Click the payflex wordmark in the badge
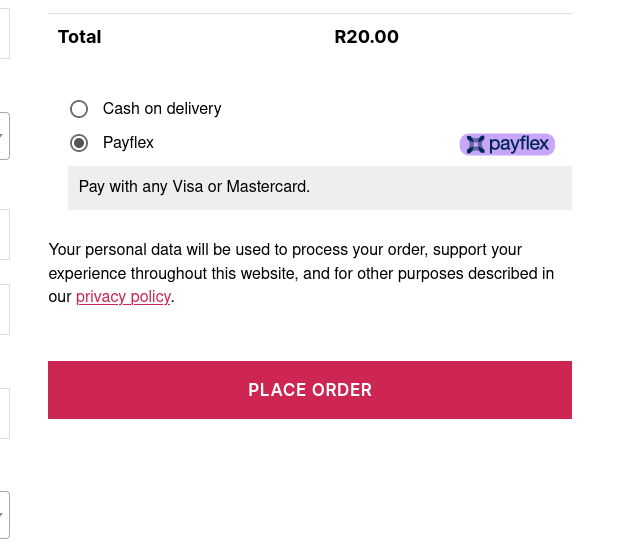The image size is (624, 558). point(519,144)
